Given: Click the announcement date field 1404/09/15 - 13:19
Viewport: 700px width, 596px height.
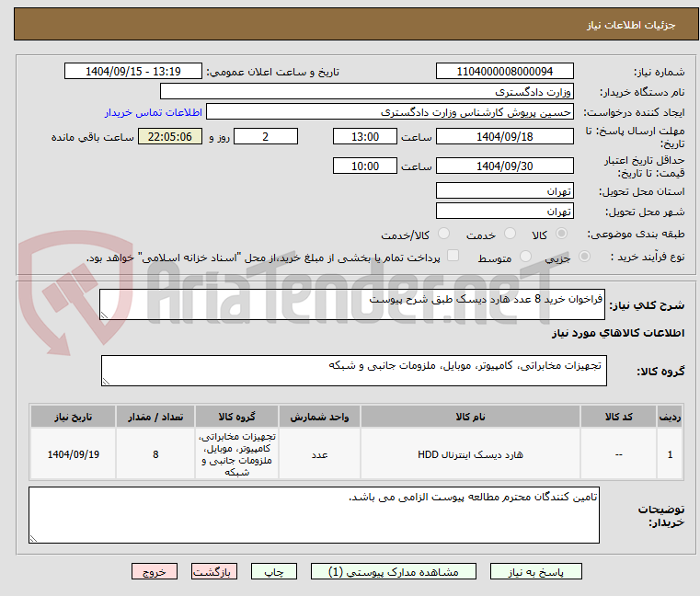Looking at the screenshot, I should [133, 71].
